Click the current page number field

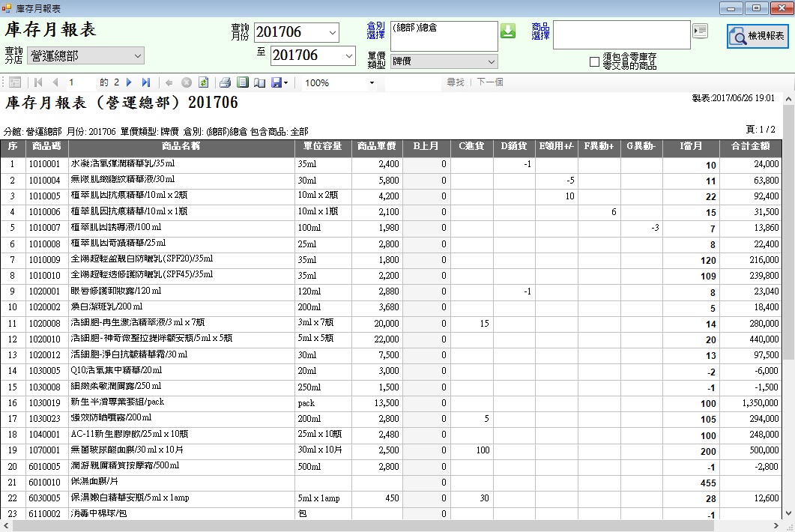(81, 82)
